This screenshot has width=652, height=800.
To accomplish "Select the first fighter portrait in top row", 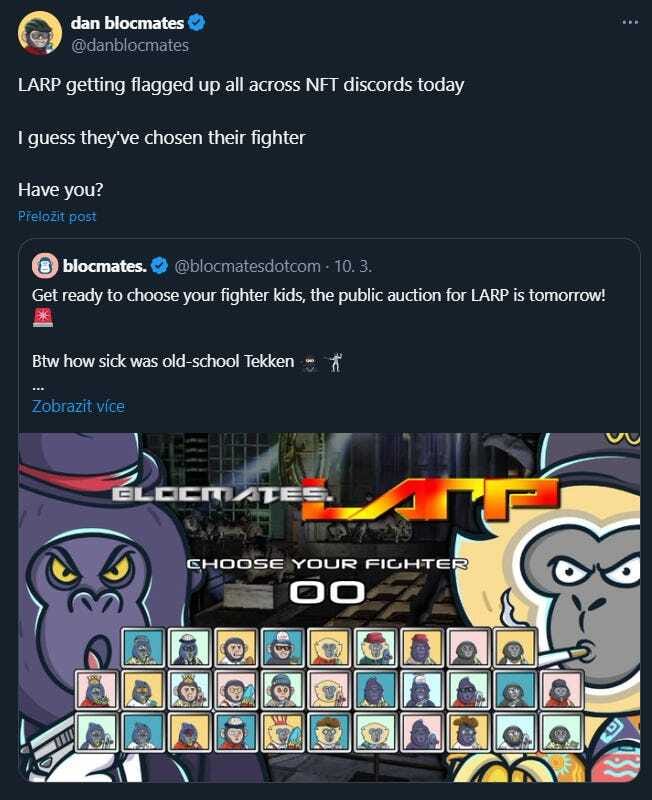I will [143, 647].
